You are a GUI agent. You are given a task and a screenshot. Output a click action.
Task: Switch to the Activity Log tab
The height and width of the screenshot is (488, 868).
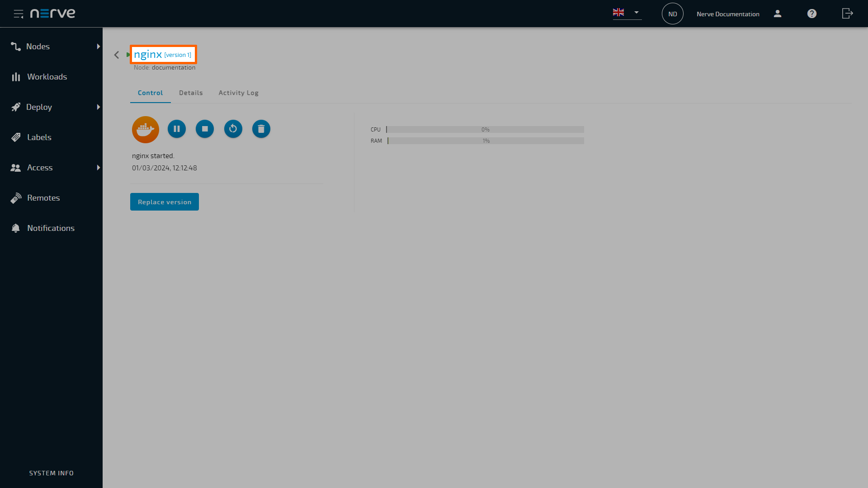pos(238,92)
